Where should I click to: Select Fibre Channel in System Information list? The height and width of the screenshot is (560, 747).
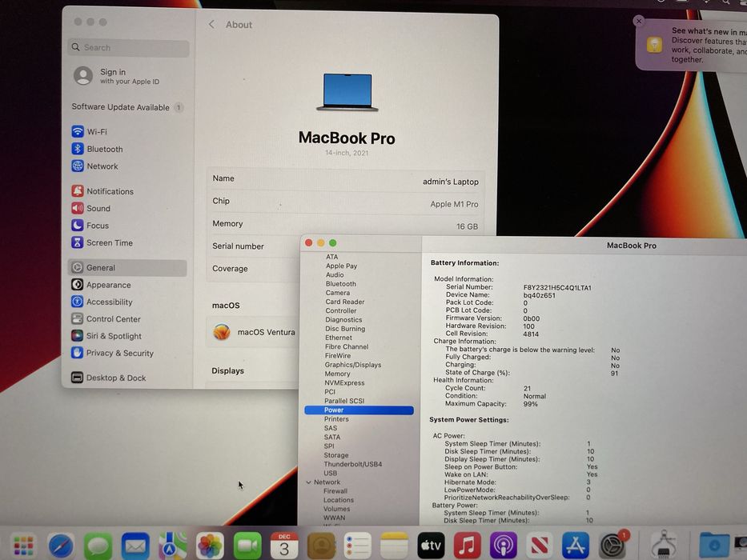(347, 346)
